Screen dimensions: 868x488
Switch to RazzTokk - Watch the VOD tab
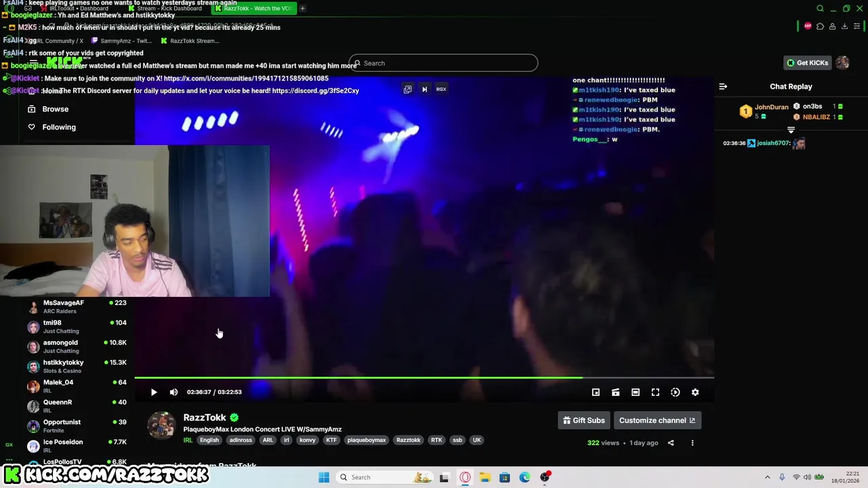(x=254, y=8)
